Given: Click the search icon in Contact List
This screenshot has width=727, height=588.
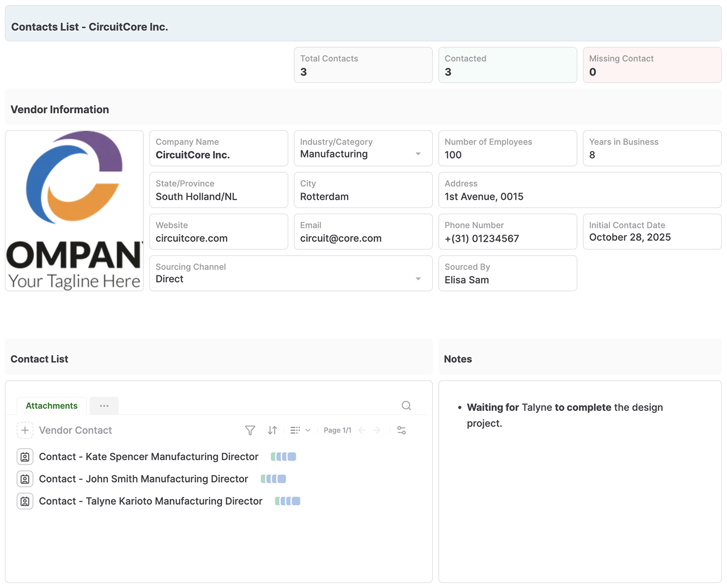Looking at the screenshot, I should (406, 406).
